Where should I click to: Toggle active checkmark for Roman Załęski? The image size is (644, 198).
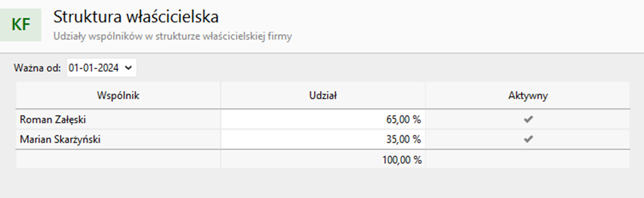pyautogui.click(x=528, y=119)
